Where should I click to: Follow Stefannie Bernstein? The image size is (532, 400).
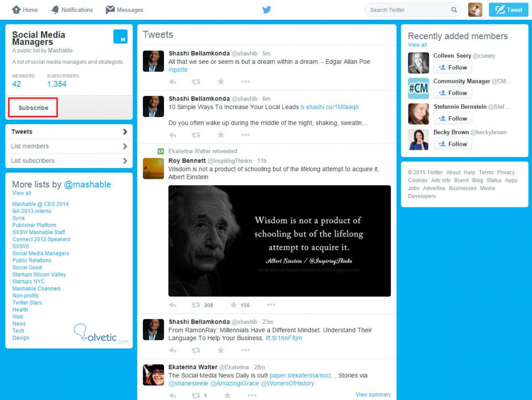click(453, 118)
